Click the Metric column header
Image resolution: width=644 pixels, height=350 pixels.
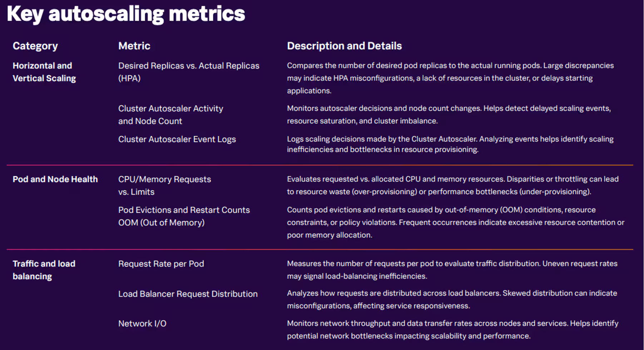[x=134, y=46]
